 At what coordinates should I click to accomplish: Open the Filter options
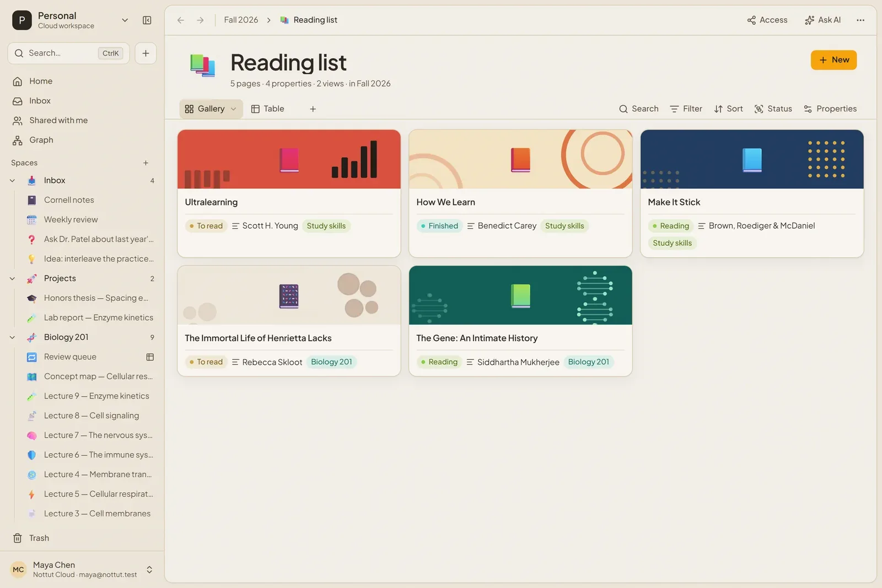pos(686,109)
